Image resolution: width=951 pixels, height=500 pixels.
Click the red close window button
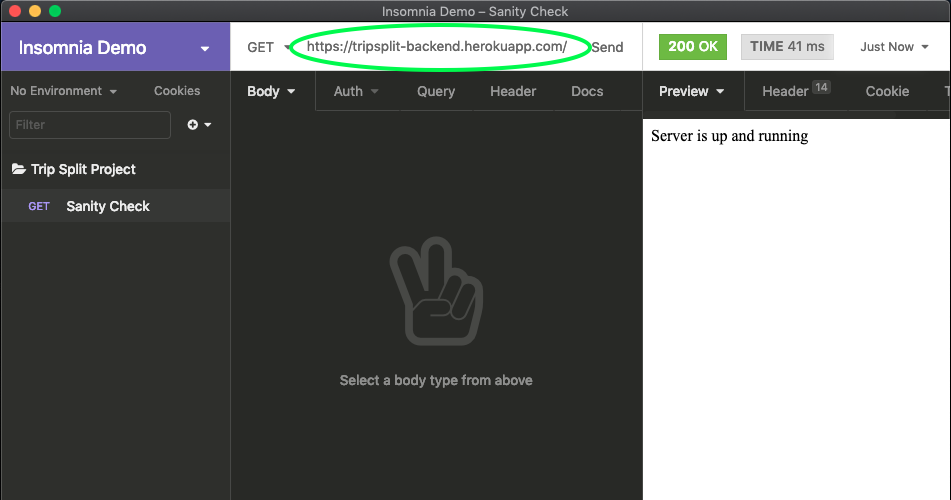click(14, 11)
